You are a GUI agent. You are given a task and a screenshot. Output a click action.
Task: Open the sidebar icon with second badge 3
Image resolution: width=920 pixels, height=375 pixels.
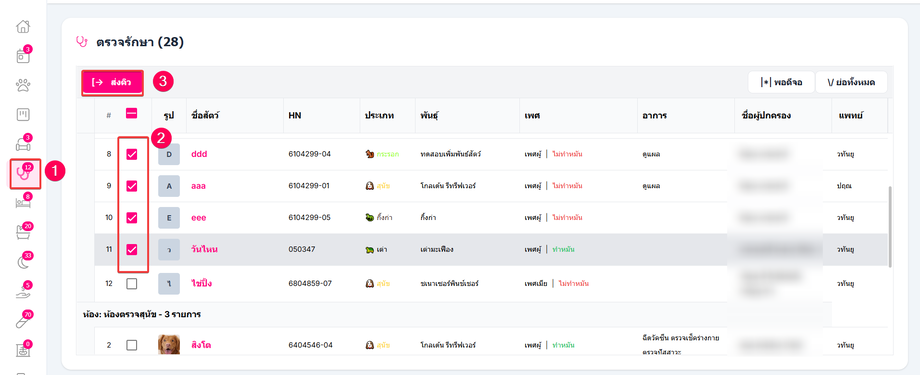(23, 144)
